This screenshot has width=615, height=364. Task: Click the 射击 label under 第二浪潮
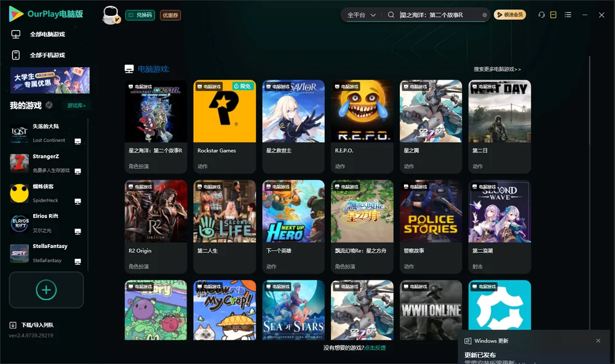click(477, 266)
